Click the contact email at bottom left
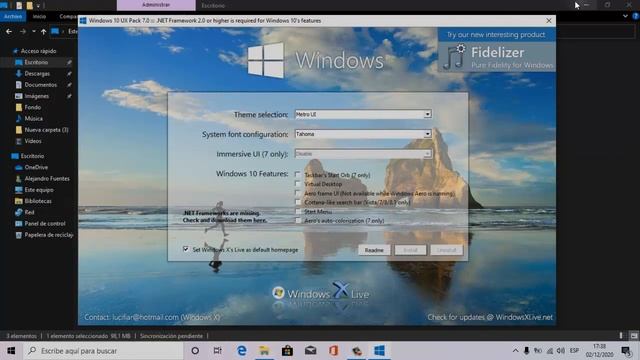This screenshot has width=640, height=360. (152, 317)
